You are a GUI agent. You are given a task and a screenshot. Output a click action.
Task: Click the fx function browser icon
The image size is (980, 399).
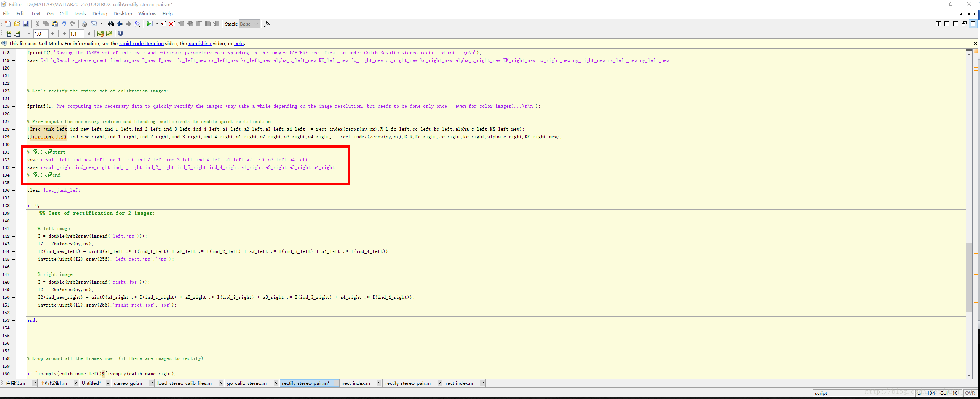tap(268, 24)
